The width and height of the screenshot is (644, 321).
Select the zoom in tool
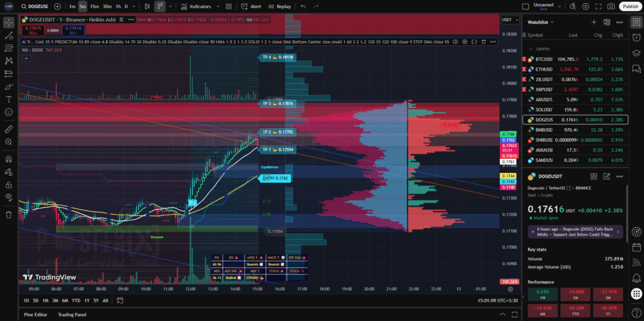tap(9, 141)
